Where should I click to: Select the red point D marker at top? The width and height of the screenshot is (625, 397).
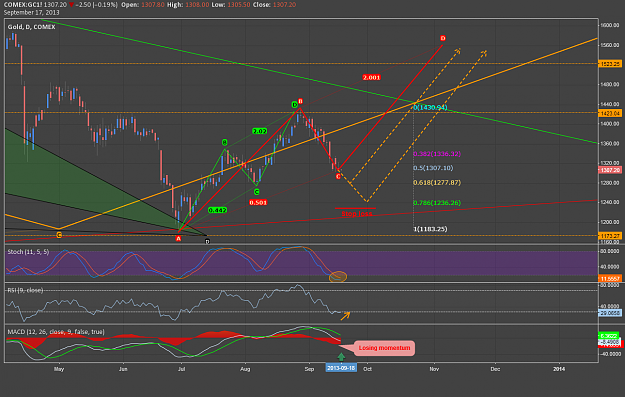443,38
